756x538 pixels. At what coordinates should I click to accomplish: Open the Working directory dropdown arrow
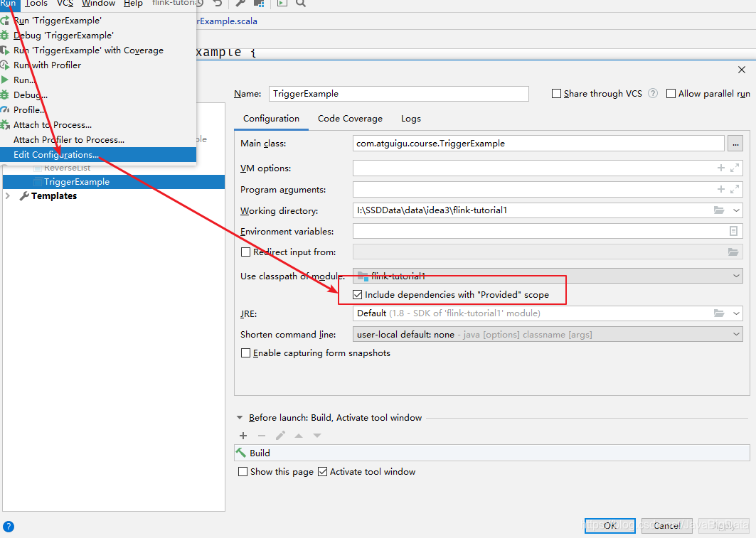pyautogui.click(x=736, y=210)
